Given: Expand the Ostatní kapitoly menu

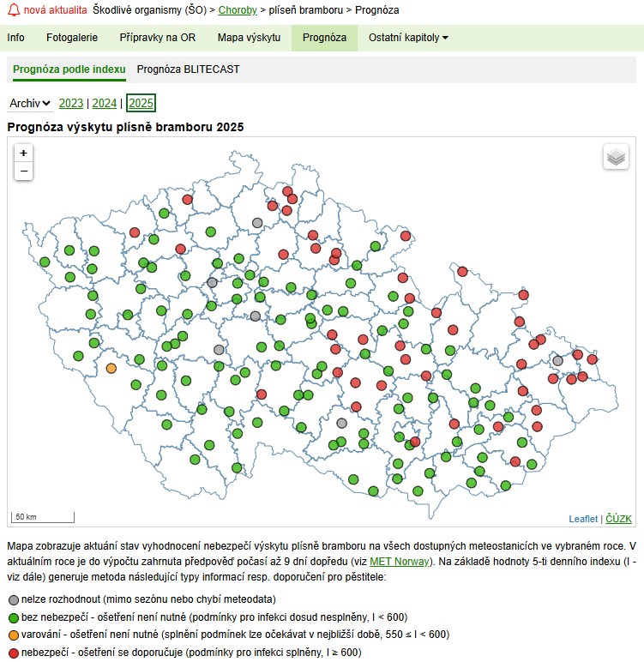Looking at the screenshot, I should coord(408,38).
